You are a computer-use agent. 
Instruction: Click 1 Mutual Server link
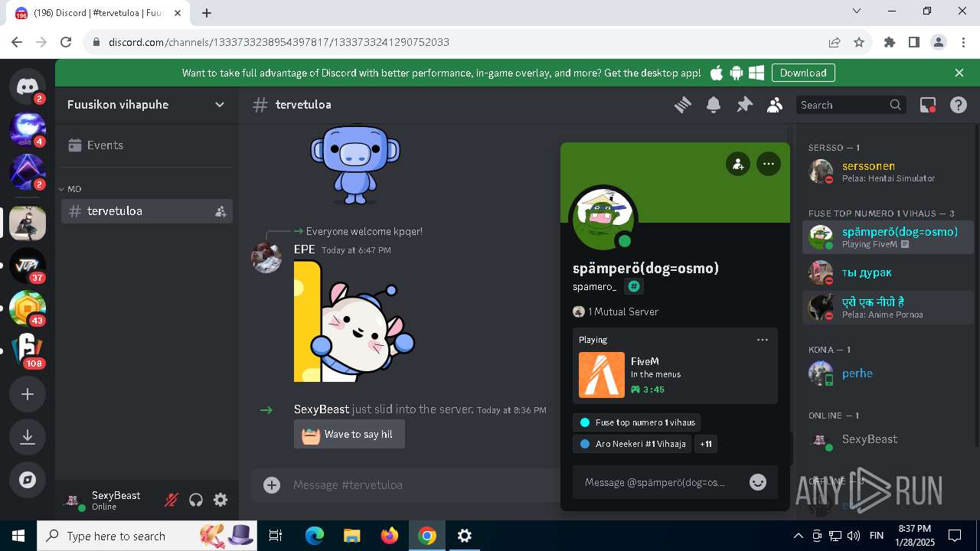pos(616,311)
